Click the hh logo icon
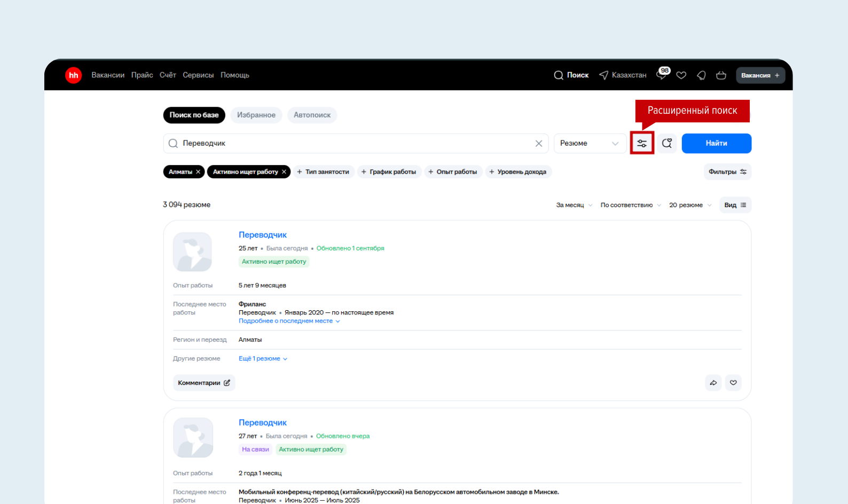848x504 pixels. pos(73,75)
